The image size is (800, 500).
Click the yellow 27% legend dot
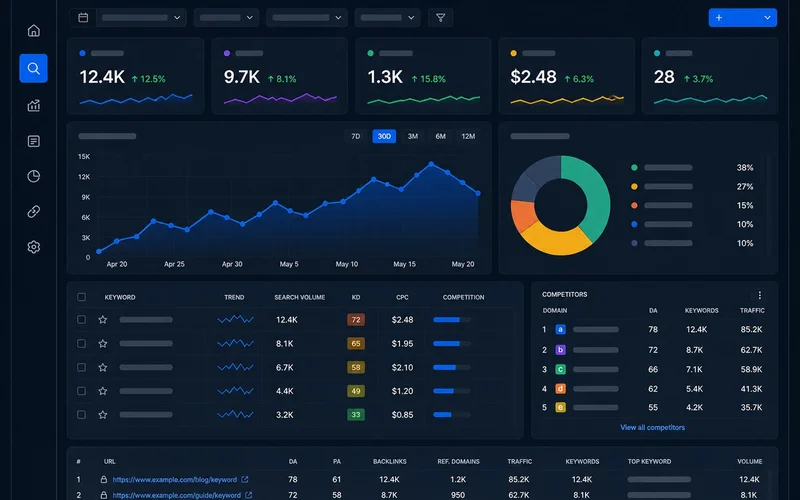pos(634,187)
